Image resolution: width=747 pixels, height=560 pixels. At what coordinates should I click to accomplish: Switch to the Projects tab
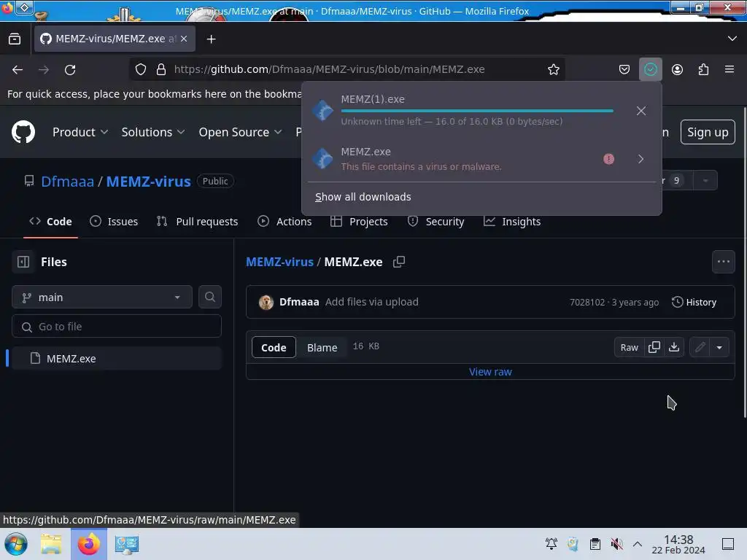pyautogui.click(x=359, y=222)
